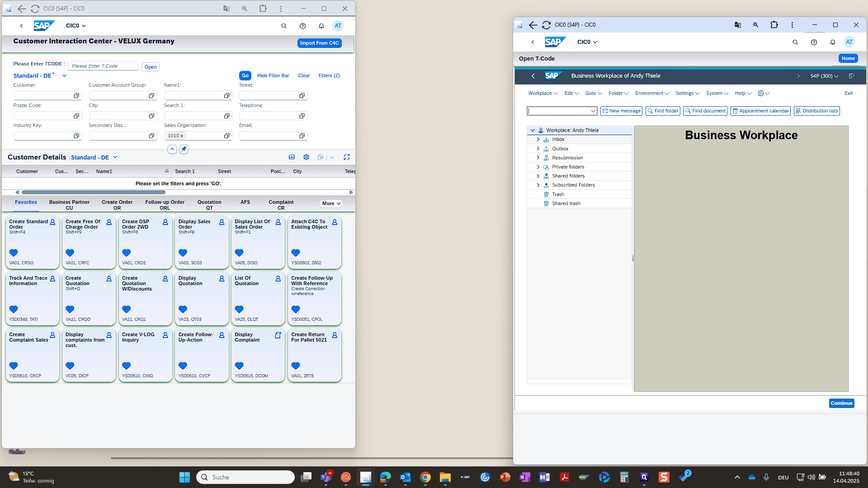Open notifications bell in Customer Interaction Center header
This screenshot has width=868, height=488.
[321, 26]
